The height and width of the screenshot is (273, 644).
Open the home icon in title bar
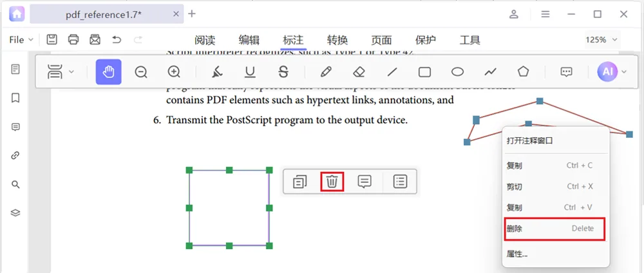pyautogui.click(x=17, y=14)
